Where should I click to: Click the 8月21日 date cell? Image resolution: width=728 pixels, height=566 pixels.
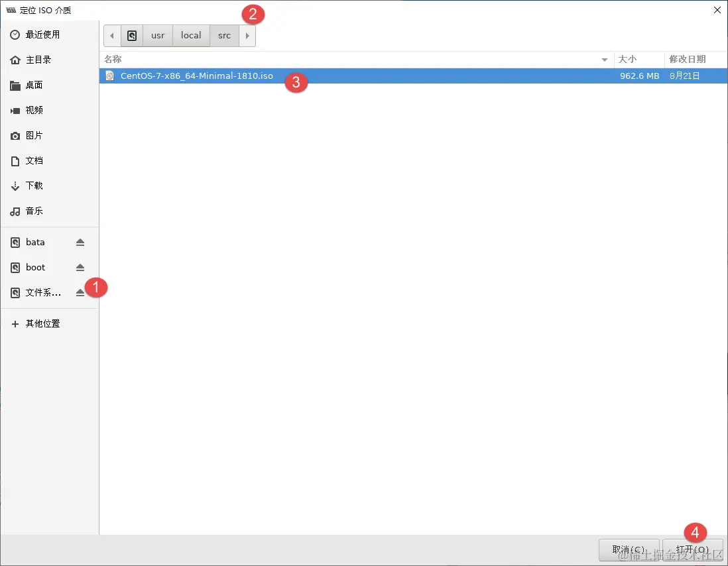pos(684,76)
